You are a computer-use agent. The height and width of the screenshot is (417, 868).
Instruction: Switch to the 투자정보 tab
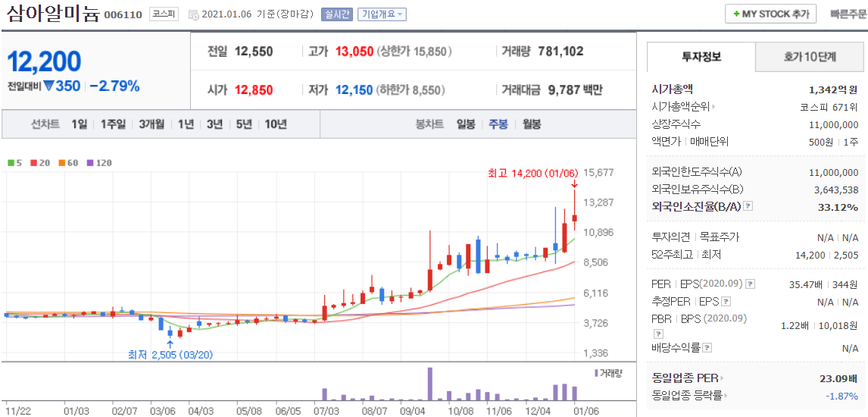[701, 57]
